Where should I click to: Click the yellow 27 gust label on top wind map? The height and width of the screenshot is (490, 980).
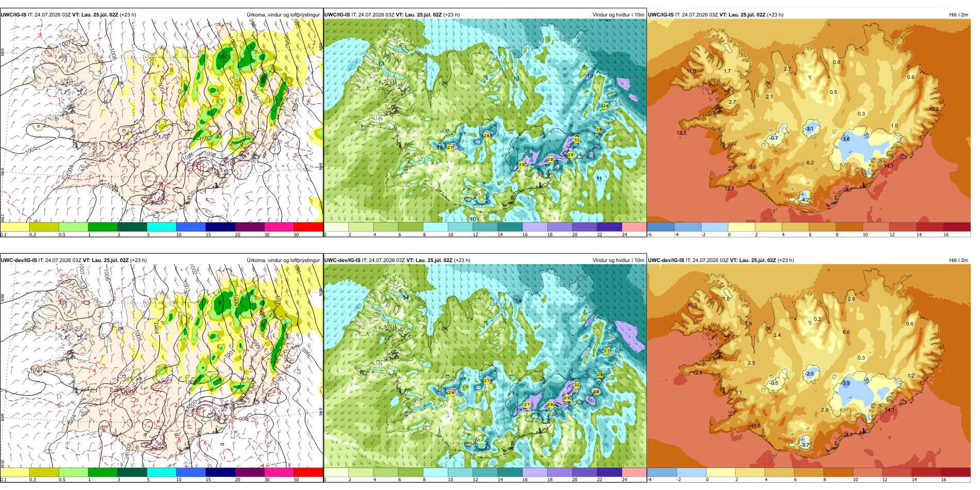click(450, 148)
